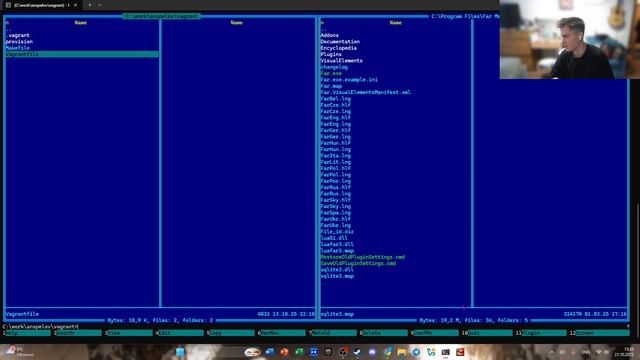This screenshot has height=360, width=640.
Task: Open the weather widget on the taskbar
Action: pos(20,352)
